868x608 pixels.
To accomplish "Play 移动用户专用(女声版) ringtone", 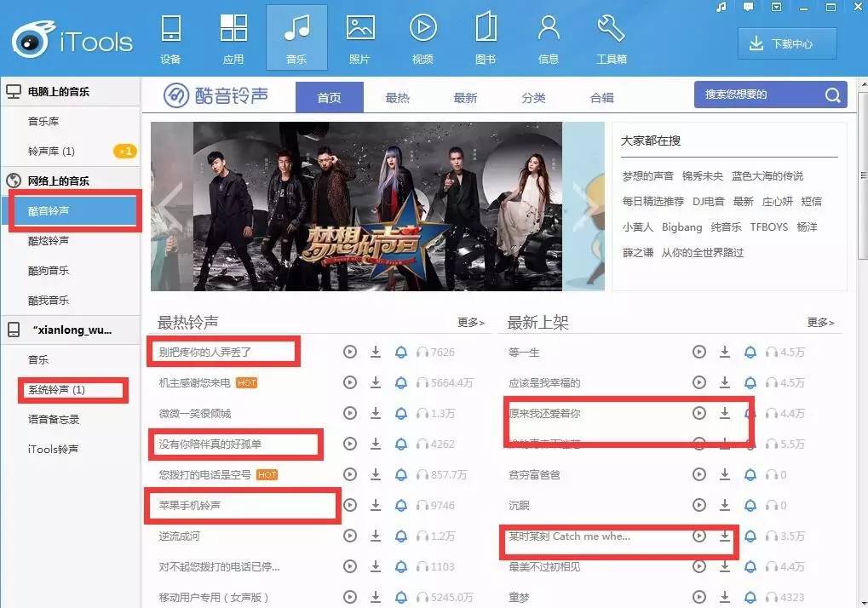I will [x=350, y=597].
